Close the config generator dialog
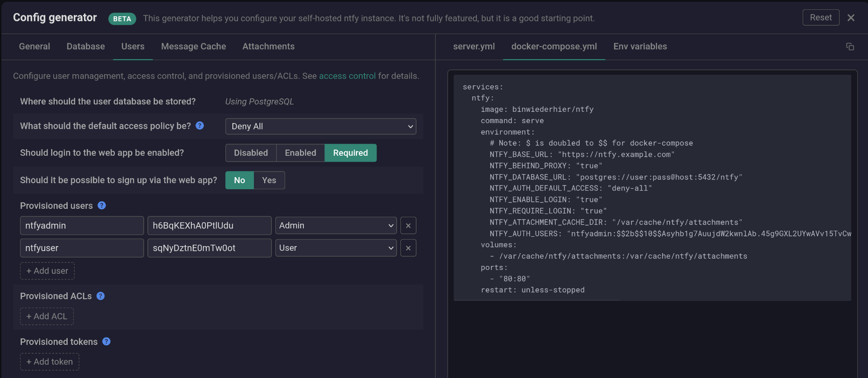Screen dimensions: 868x378 coord(851,18)
